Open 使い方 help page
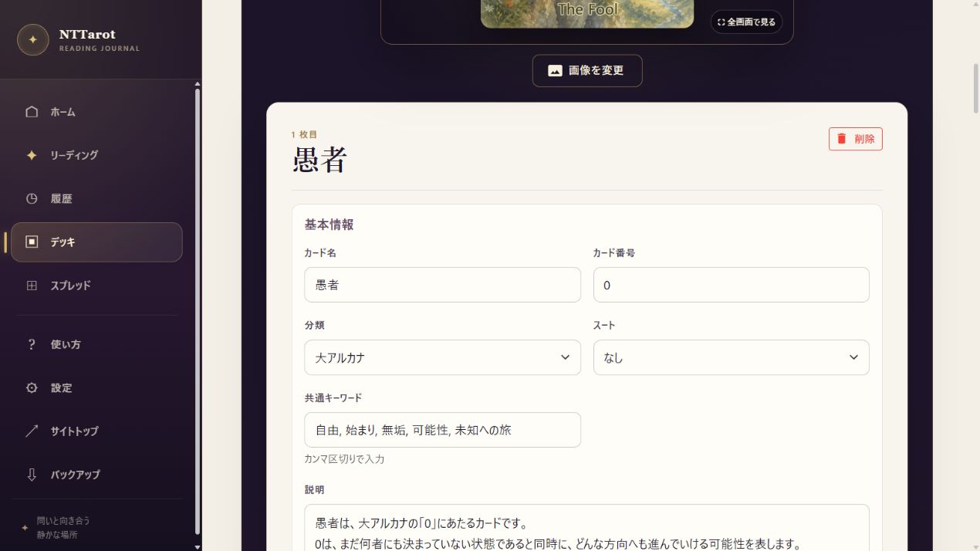The width and height of the screenshot is (980, 551). click(x=96, y=344)
